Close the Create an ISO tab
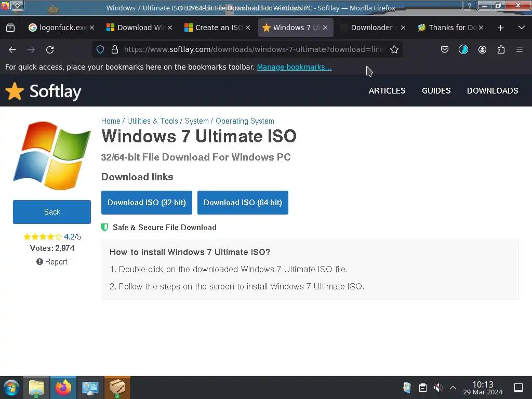 (248, 28)
